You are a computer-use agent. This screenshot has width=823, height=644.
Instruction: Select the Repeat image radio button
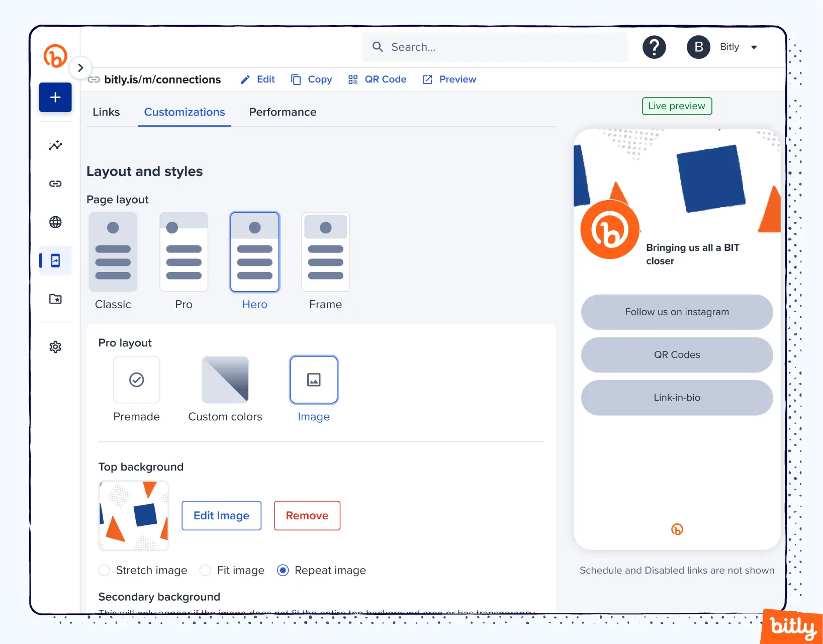[283, 570]
